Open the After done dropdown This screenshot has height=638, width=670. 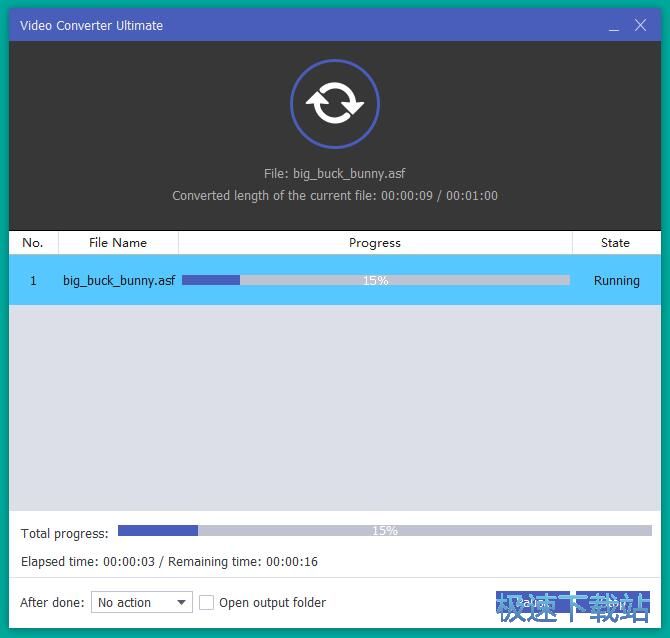pyautogui.click(x=142, y=602)
